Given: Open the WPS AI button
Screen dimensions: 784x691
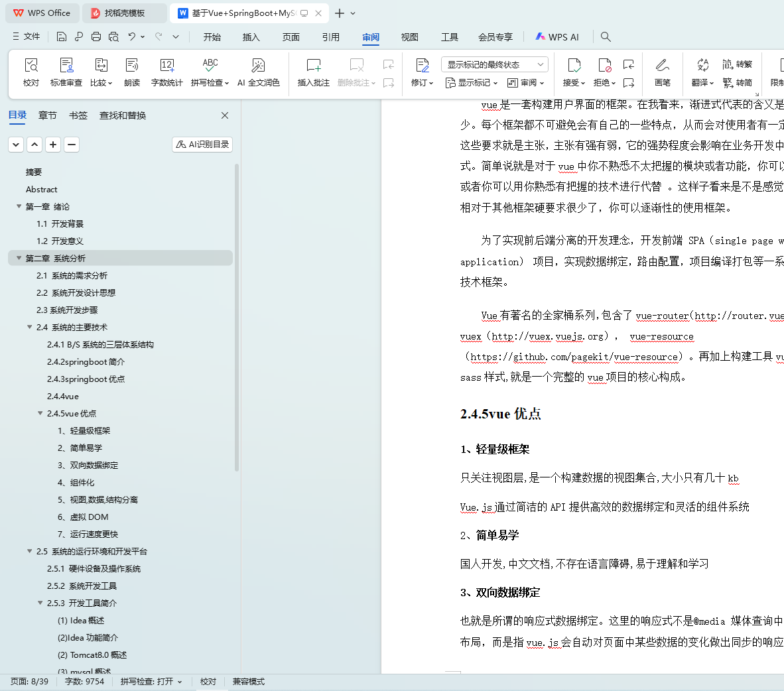Looking at the screenshot, I should (x=557, y=37).
